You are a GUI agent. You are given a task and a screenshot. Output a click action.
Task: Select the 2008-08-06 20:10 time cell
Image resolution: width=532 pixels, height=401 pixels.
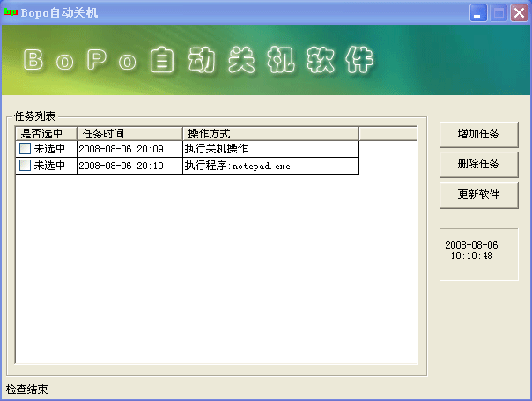[129, 166]
